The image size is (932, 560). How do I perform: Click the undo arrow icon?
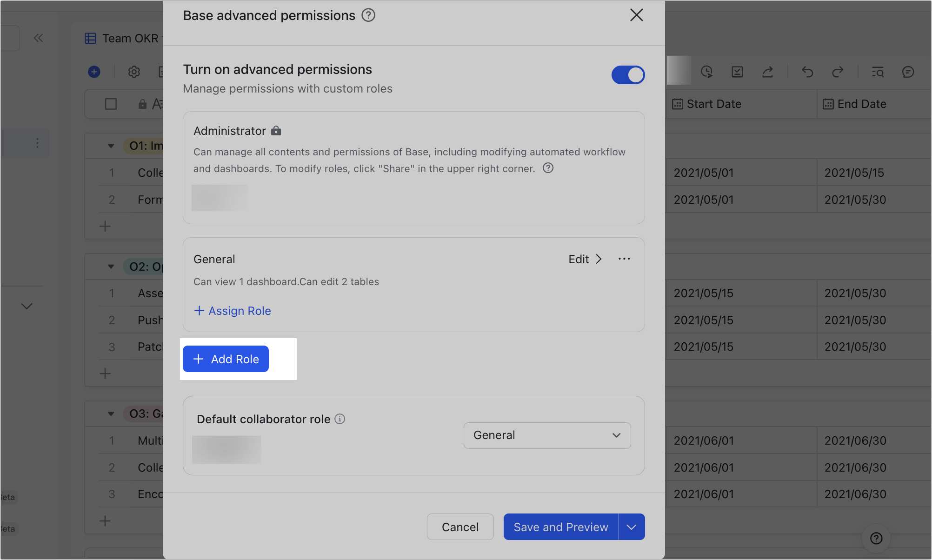click(x=807, y=72)
